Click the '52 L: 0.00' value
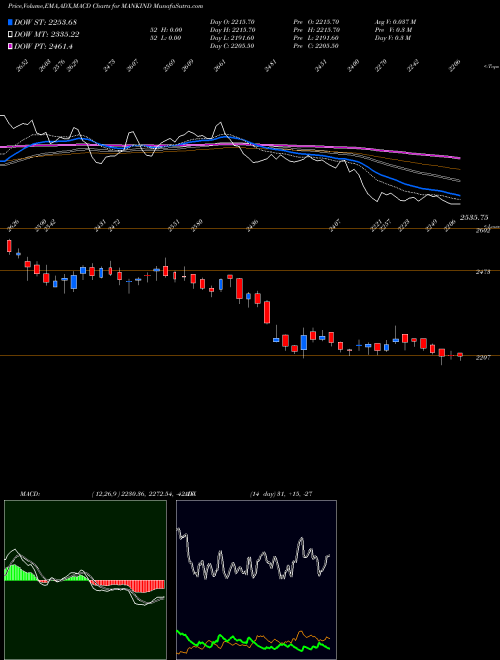This screenshot has height=660, width=500. pyautogui.click(x=166, y=38)
